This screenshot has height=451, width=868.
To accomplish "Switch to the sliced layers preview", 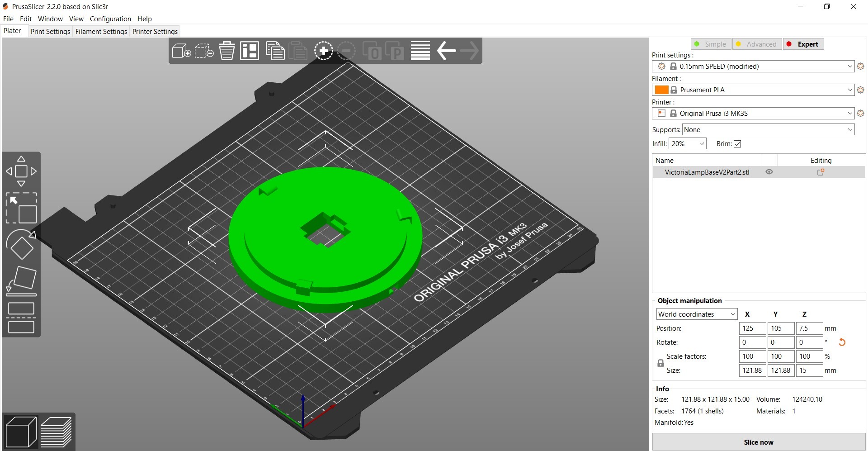I will click(x=57, y=432).
